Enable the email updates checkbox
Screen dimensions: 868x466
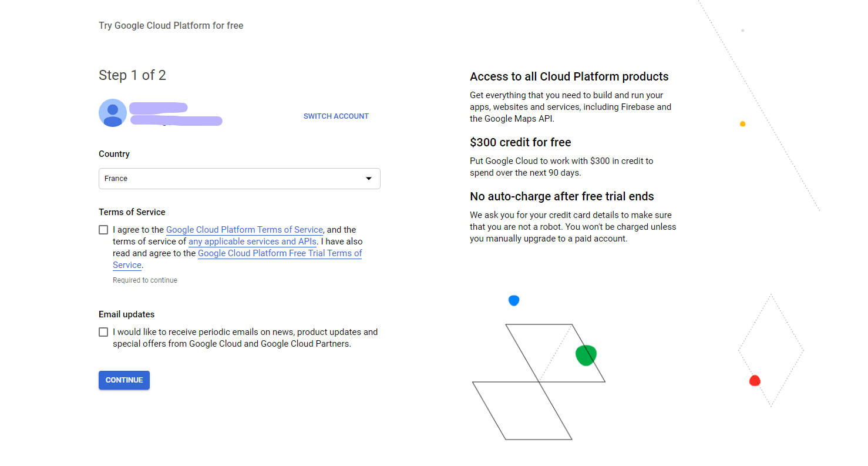pyautogui.click(x=103, y=332)
